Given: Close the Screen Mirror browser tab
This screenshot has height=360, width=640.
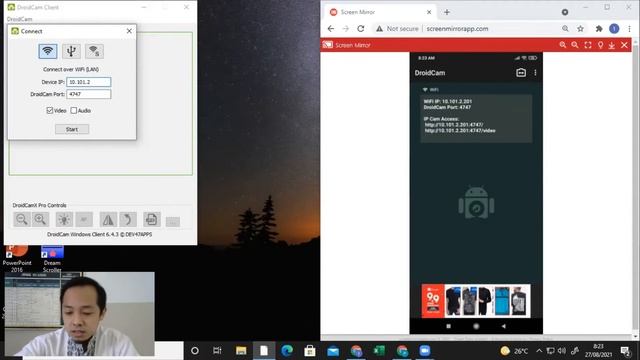Looking at the screenshot, I should click(x=429, y=12).
